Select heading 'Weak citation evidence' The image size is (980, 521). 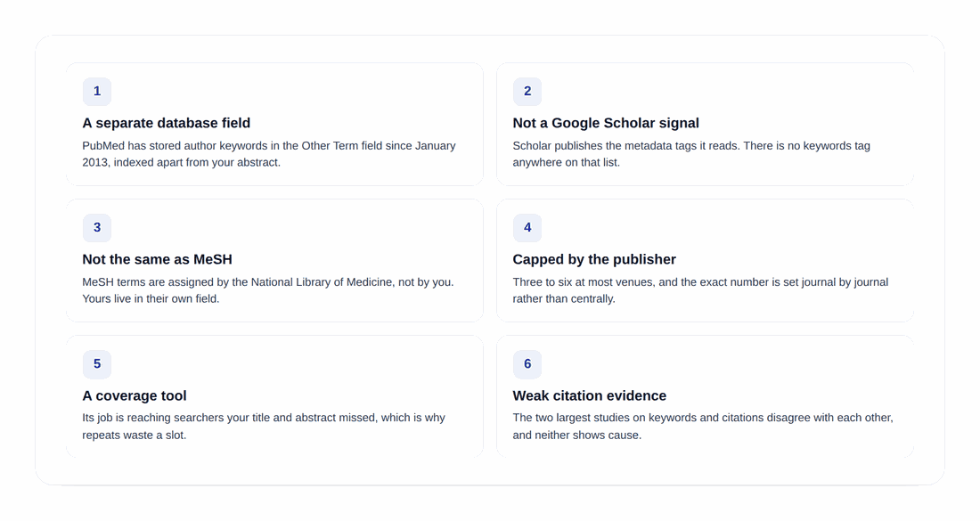click(590, 395)
